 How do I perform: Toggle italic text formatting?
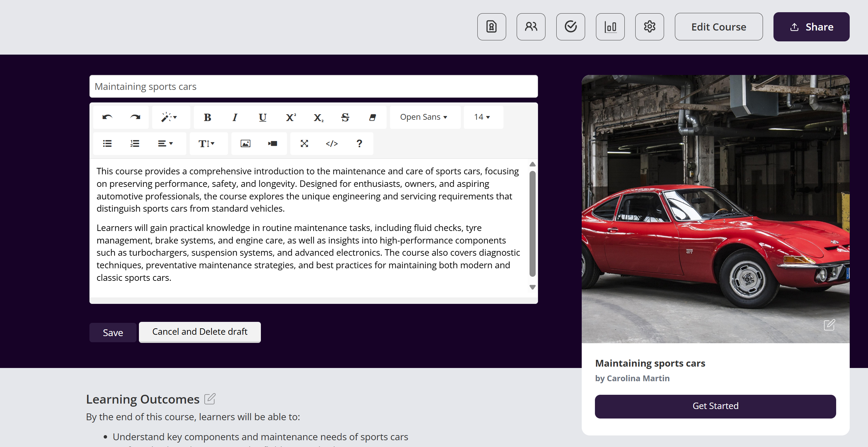tap(235, 117)
